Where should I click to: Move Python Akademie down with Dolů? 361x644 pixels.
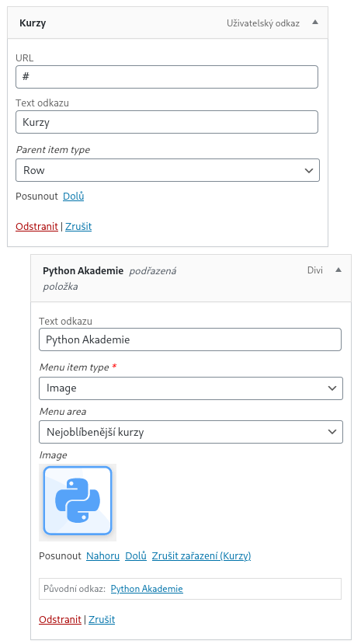(136, 555)
